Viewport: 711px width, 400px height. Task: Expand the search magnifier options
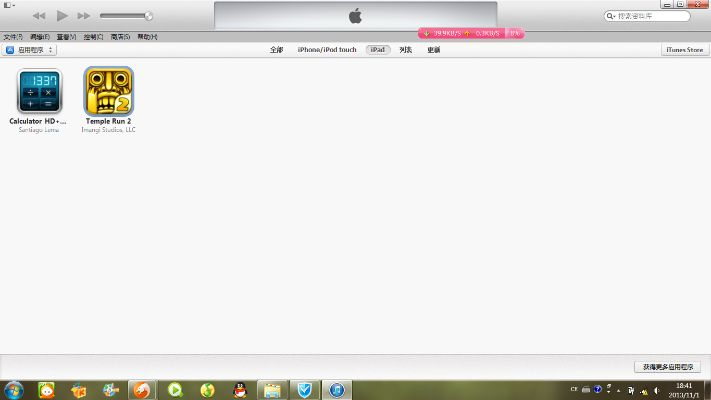tap(613, 16)
